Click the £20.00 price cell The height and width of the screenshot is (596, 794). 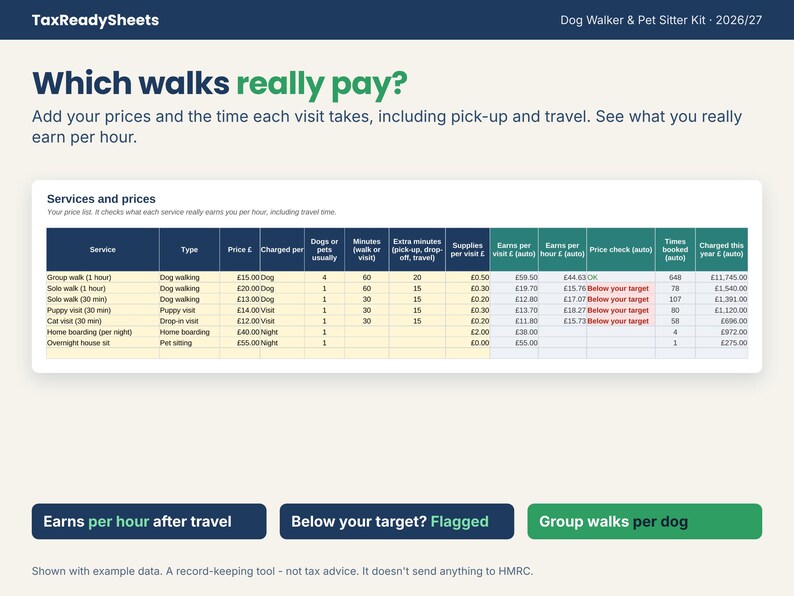240,289
